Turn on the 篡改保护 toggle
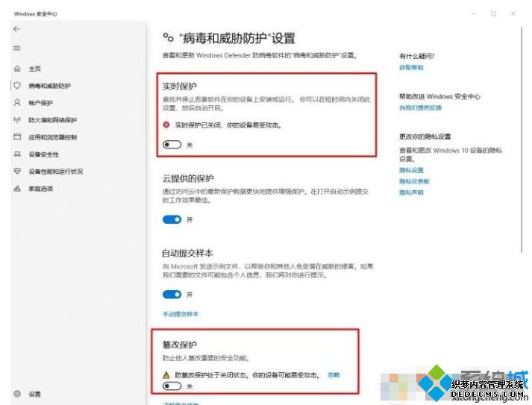The width and height of the screenshot is (532, 405). click(x=172, y=386)
